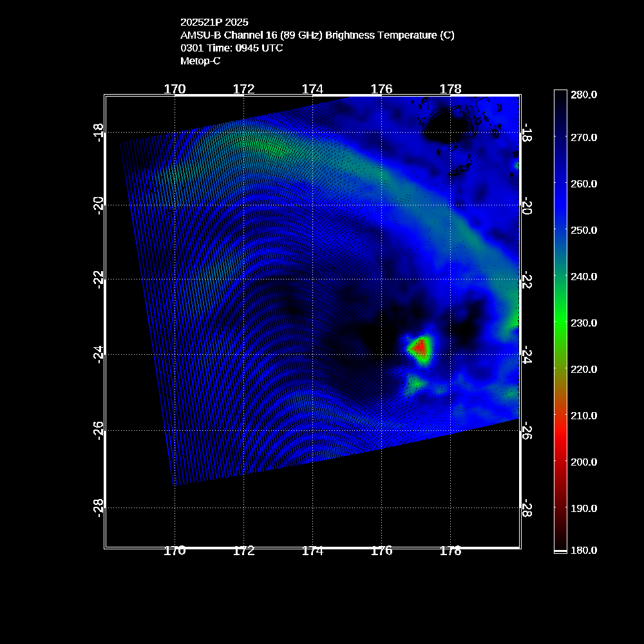Click the left latitude label -24
Image resolution: width=644 pixels, height=644 pixels.
98,354
